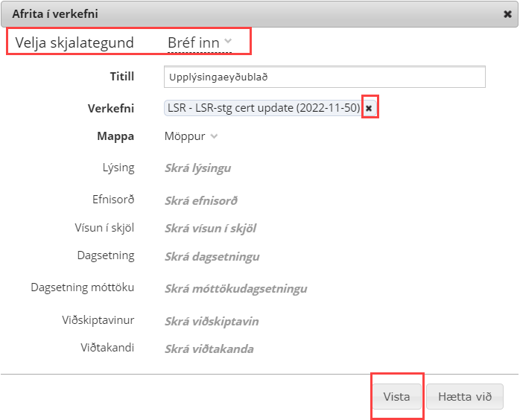The width and height of the screenshot is (520, 420).
Task: Cancel with the Hætta við button
Action: click(x=465, y=397)
